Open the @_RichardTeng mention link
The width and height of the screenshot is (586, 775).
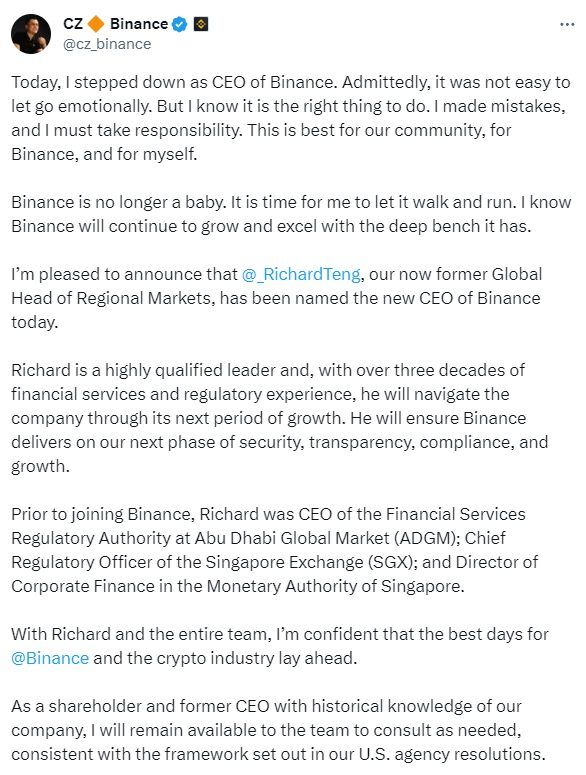pos(301,274)
